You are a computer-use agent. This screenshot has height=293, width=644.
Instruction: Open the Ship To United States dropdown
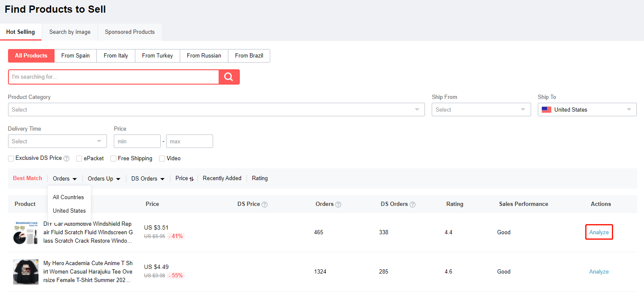point(587,110)
